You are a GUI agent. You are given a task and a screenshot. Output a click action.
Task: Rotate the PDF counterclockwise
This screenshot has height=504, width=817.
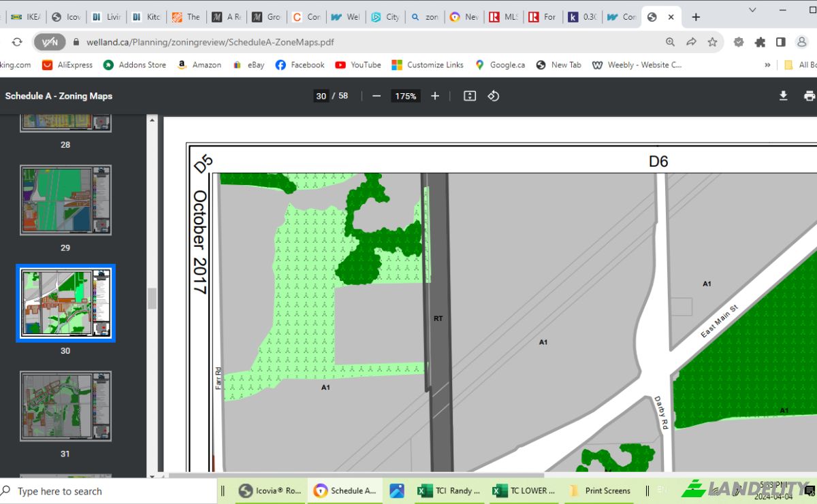[494, 96]
